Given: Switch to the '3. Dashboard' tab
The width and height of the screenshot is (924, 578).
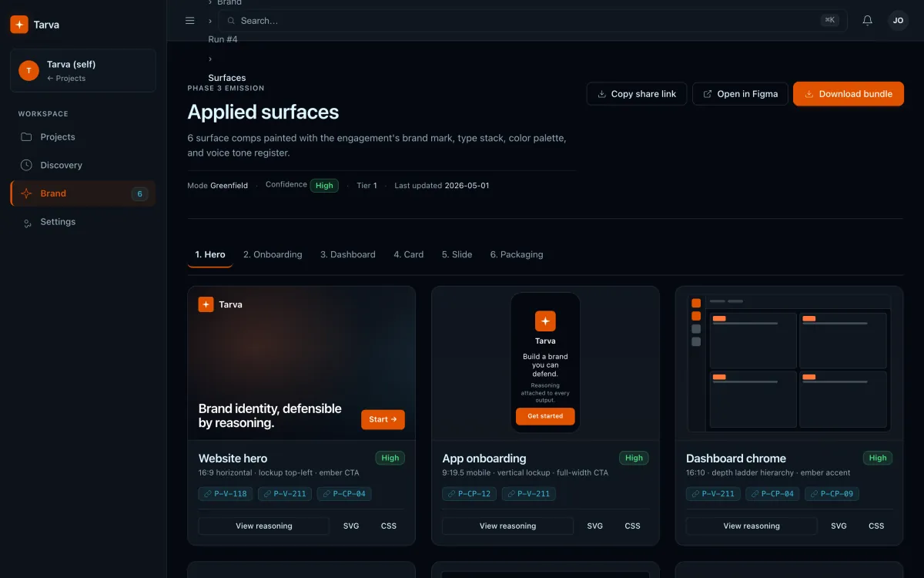Looking at the screenshot, I should pos(348,254).
